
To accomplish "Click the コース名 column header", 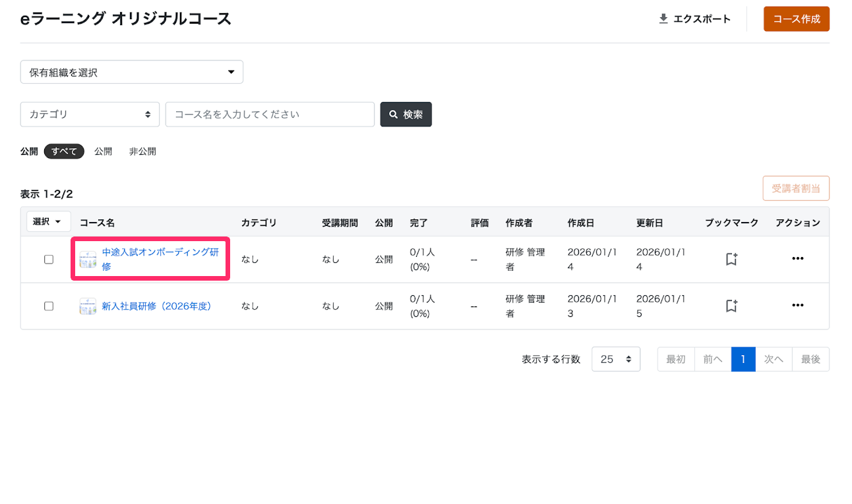I will point(97,223).
